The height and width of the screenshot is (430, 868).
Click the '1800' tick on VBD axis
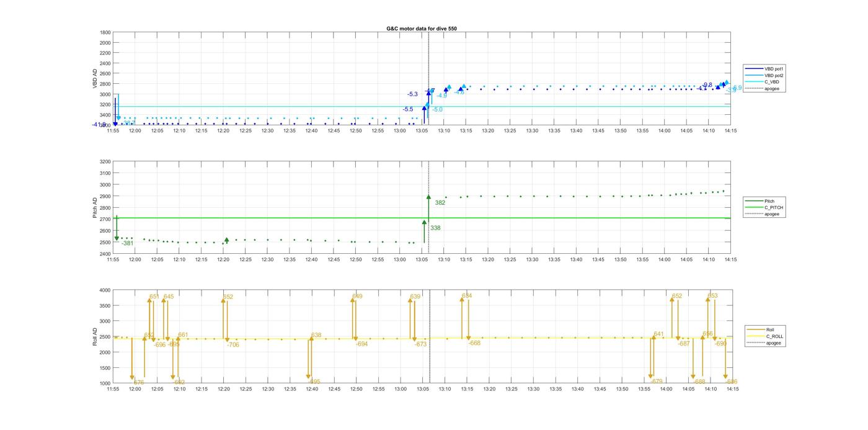click(x=105, y=32)
